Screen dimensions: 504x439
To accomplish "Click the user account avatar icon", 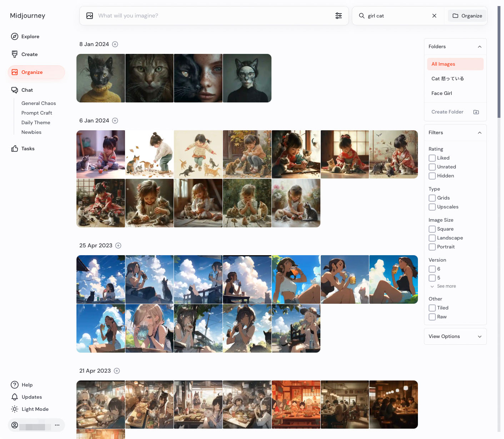I will pos(15,425).
